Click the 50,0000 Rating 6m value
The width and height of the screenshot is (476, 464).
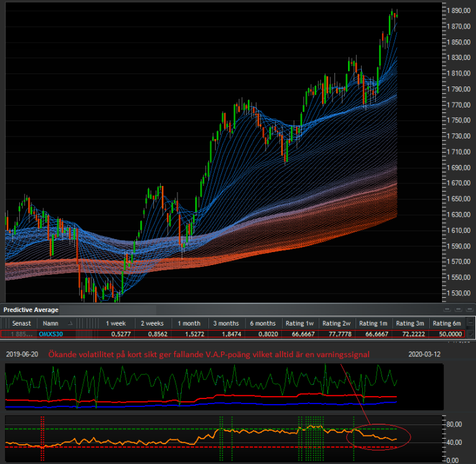coord(451,334)
